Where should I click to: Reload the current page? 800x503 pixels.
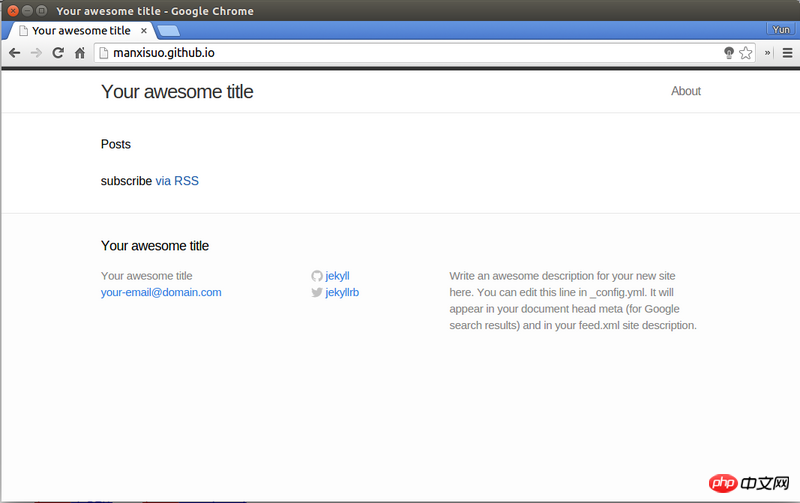pos(58,53)
